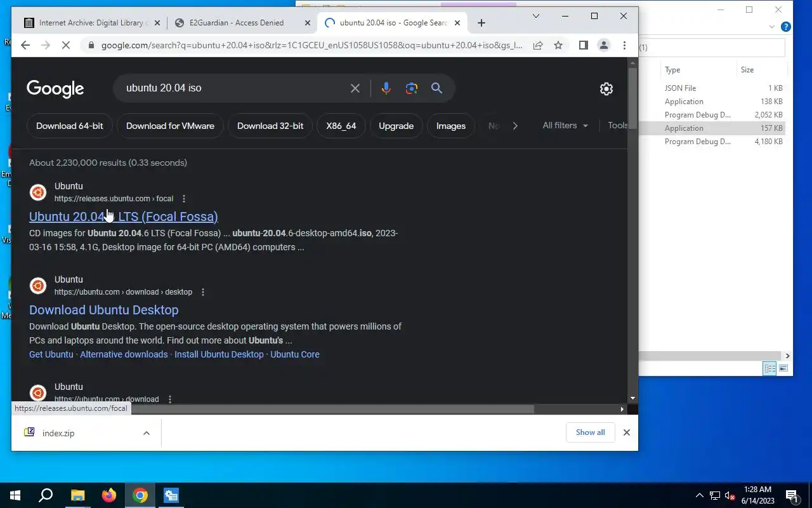Click the Google search input field

pyautogui.click(x=235, y=88)
